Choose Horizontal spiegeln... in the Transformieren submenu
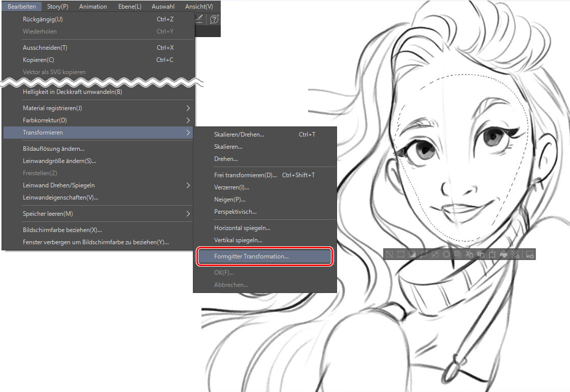Viewport: 570px width, 392px height. (x=242, y=228)
